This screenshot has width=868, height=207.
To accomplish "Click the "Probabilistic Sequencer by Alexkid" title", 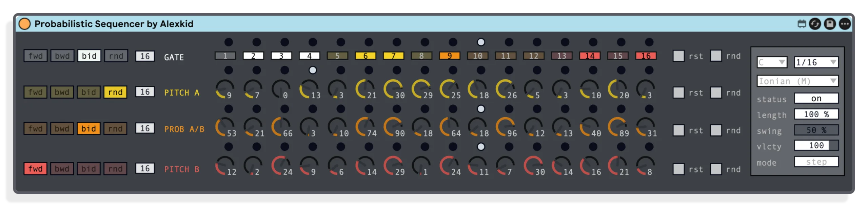I will tap(114, 24).
